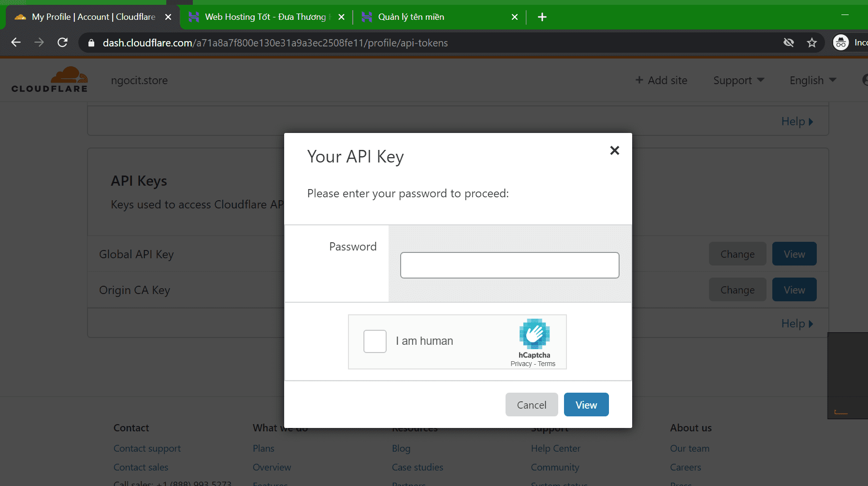Click the Password input field
The width and height of the screenshot is (868, 486).
click(509, 265)
